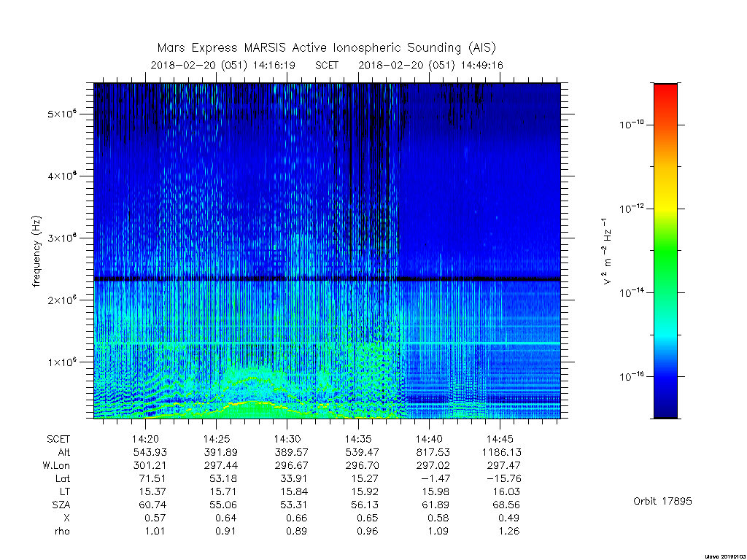
Task: Click the 'V² m⁻² Hz⁻¹' units label
Action: (606, 252)
